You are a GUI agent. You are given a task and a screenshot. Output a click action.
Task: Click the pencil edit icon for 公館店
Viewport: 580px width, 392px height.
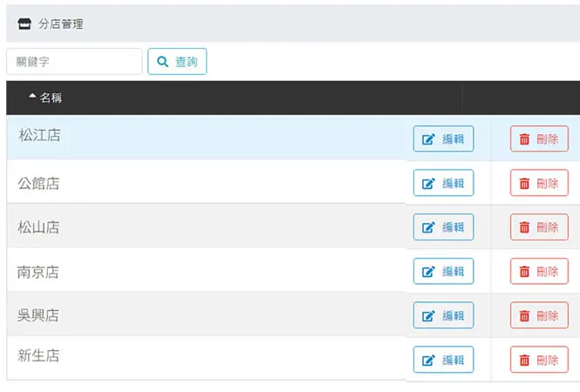click(428, 183)
